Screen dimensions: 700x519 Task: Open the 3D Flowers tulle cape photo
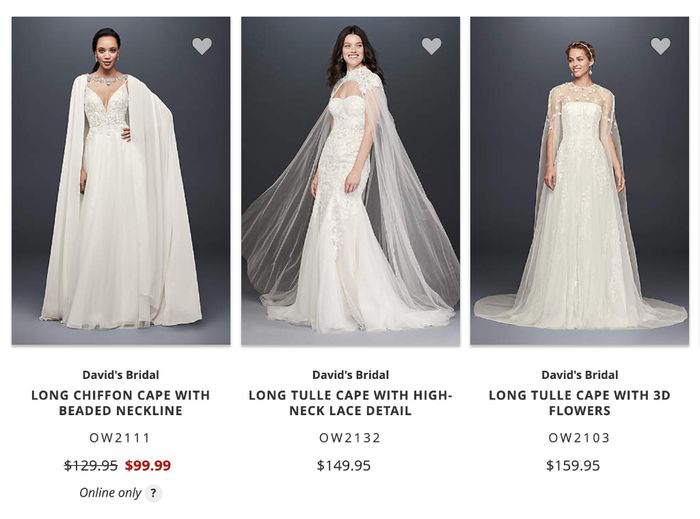tap(580, 180)
